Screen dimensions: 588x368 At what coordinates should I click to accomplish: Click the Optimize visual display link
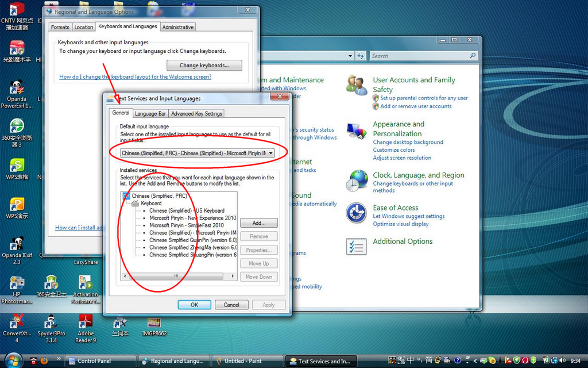400,224
